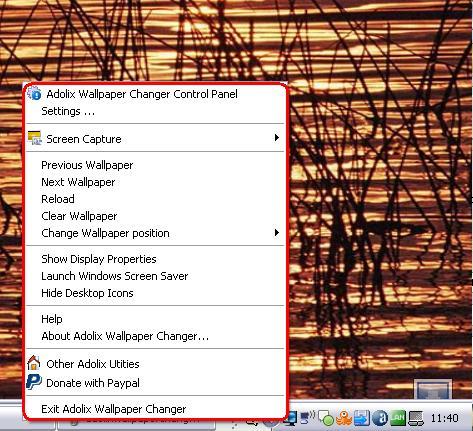Choose Show Display Properties
The width and height of the screenshot is (473, 431).
(x=155, y=259)
